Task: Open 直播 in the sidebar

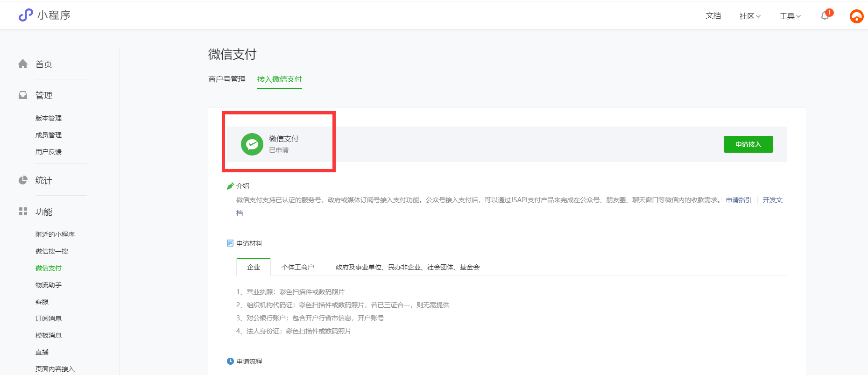Action: pyautogui.click(x=42, y=352)
